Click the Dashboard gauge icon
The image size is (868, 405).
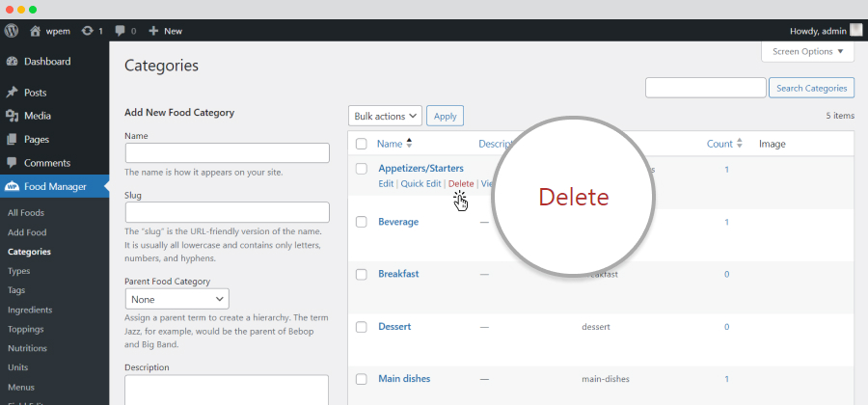click(13, 62)
